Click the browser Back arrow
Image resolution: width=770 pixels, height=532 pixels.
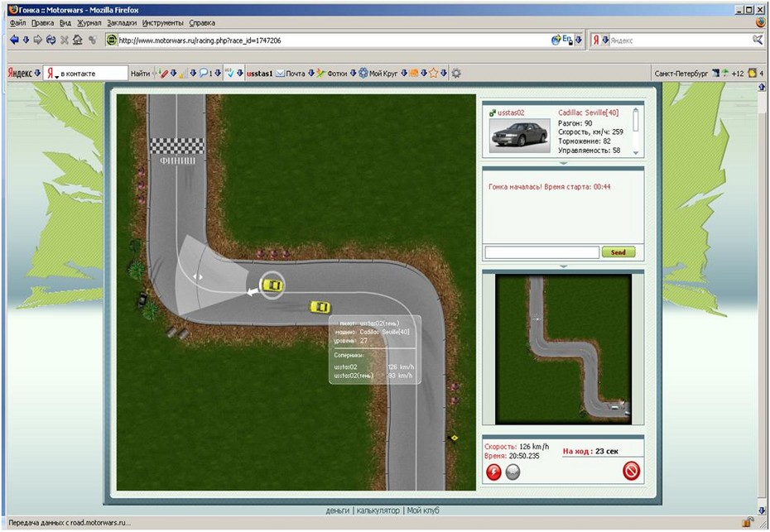(14, 40)
